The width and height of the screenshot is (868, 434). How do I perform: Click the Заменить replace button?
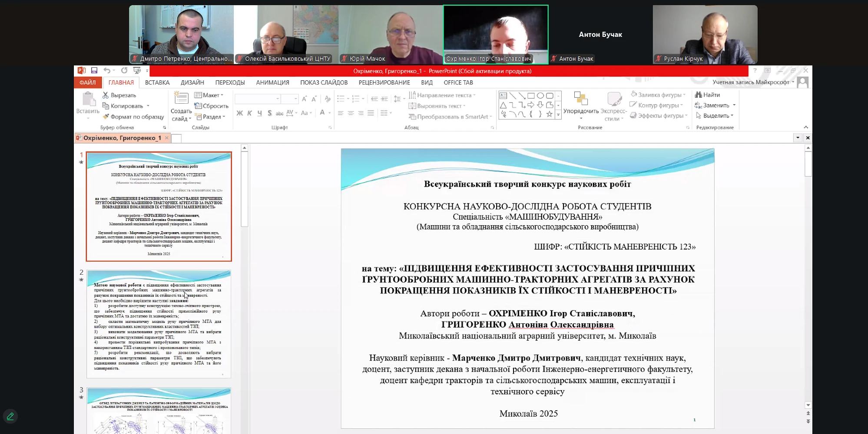tap(715, 105)
